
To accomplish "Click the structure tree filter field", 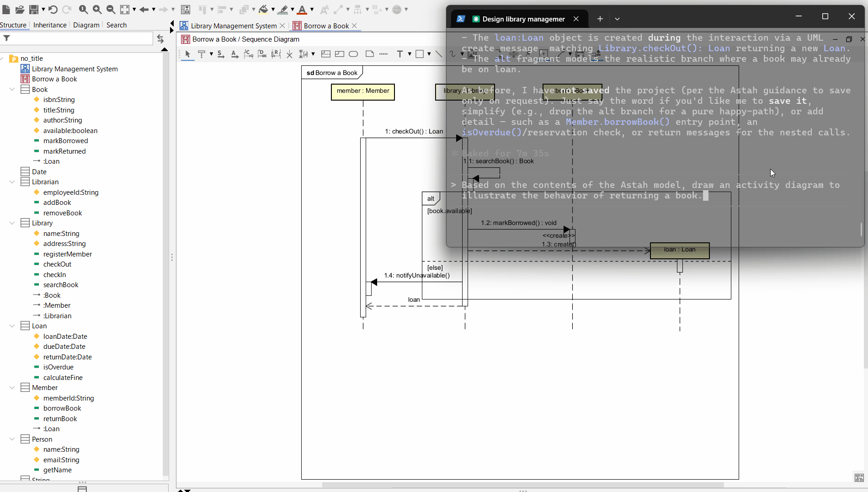I will point(76,38).
